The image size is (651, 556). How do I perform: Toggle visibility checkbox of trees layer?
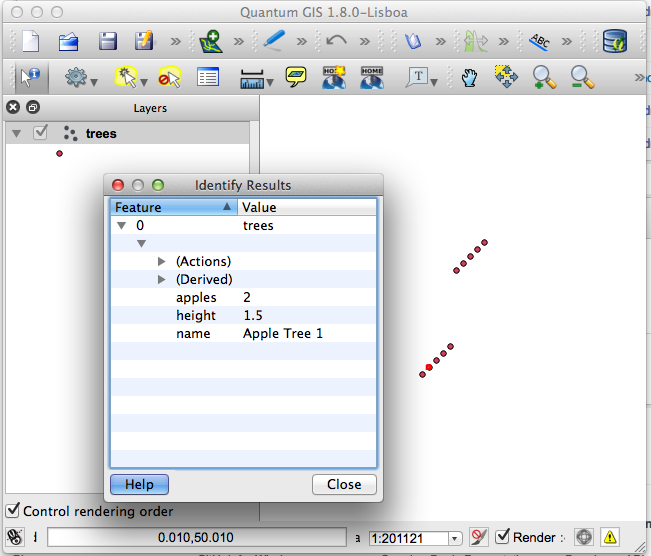(x=40, y=133)
